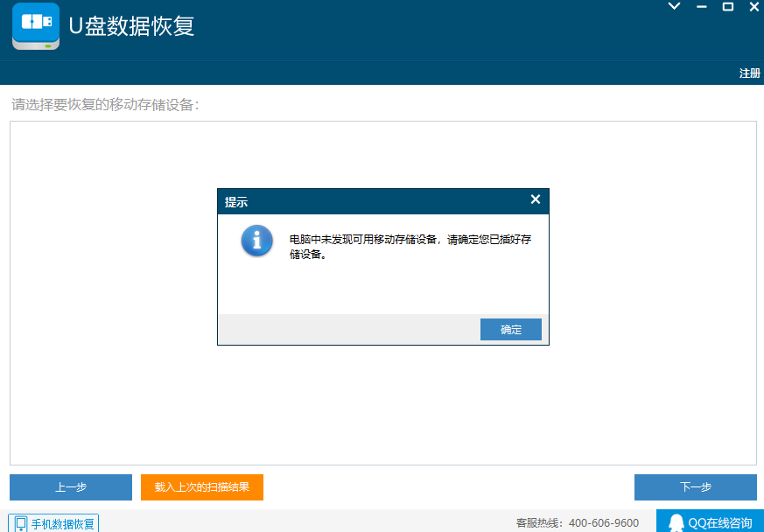Click the U盘数据恢复 application logo icon
The height and width of the screenshot is (532, 764).
[36, 26]
